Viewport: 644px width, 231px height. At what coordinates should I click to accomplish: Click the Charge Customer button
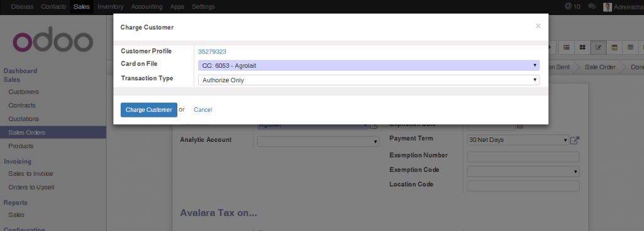click(x=148, y=110)
